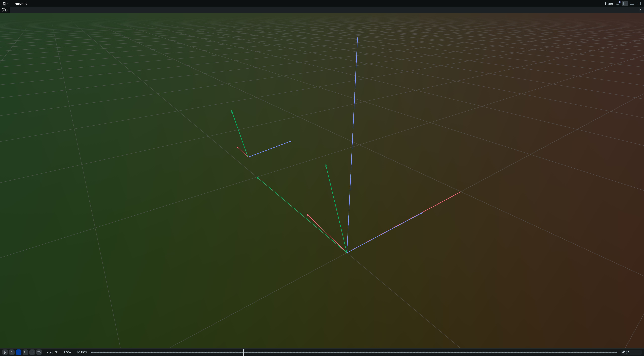
Task: Toggle the right selection panel
Action: (639, 4)
